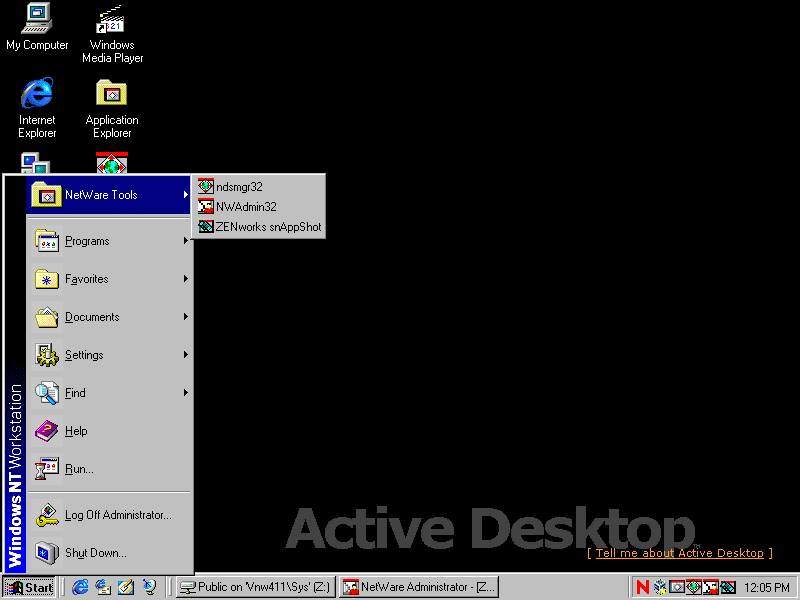Image resolution: width=800 pixels, height=600 pixels.
Task: Click the NDS Manager globe icon in the tray
Action: 694,587
